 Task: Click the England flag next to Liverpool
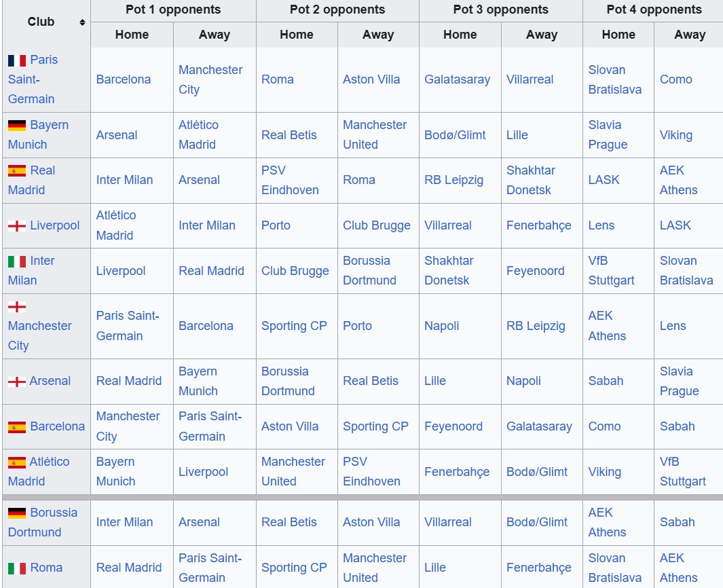point(17,226)
